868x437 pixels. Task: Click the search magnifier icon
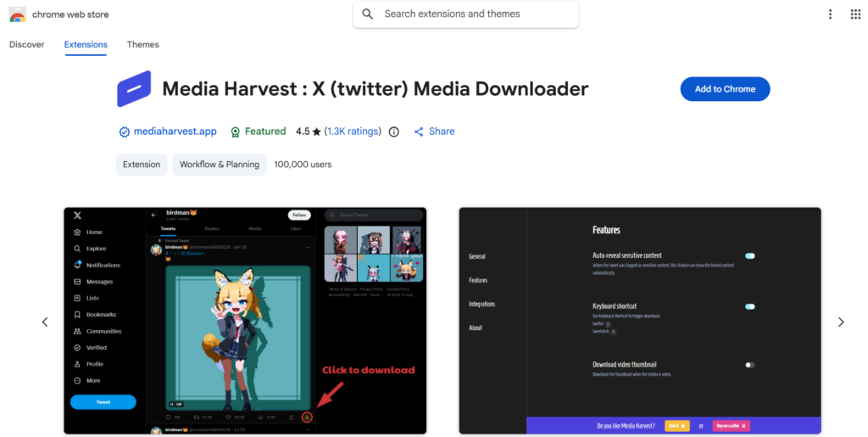click(367, 14)
